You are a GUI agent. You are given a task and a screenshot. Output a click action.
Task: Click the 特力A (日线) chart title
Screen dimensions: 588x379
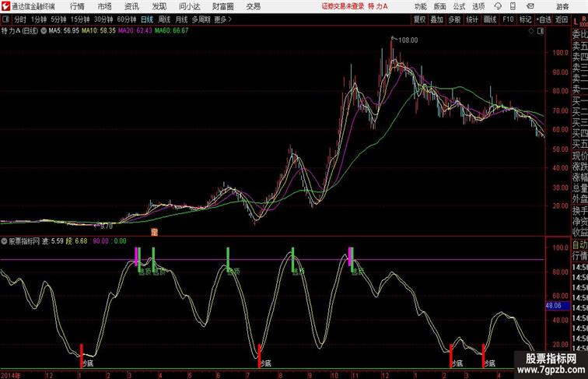point(19,31)
